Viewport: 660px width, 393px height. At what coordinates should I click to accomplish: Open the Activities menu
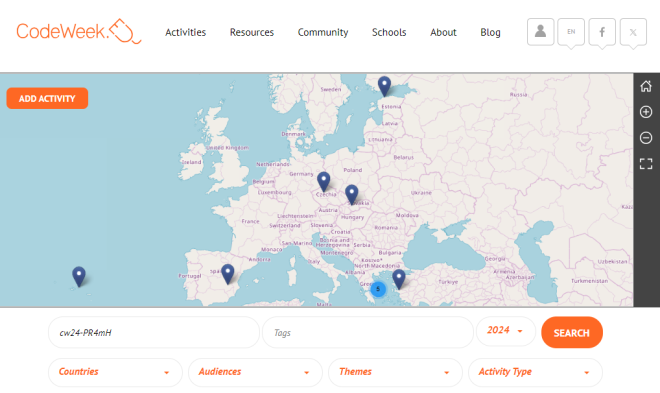click(185, 32)
